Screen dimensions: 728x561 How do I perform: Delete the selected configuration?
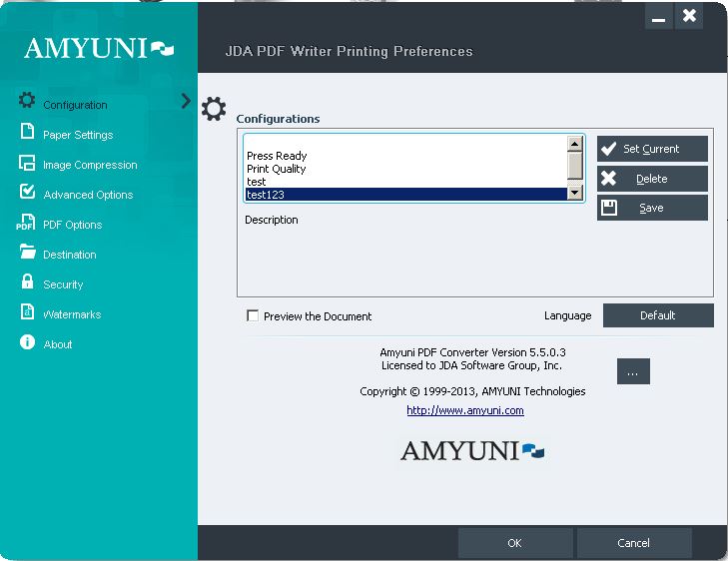click(652, 179)
